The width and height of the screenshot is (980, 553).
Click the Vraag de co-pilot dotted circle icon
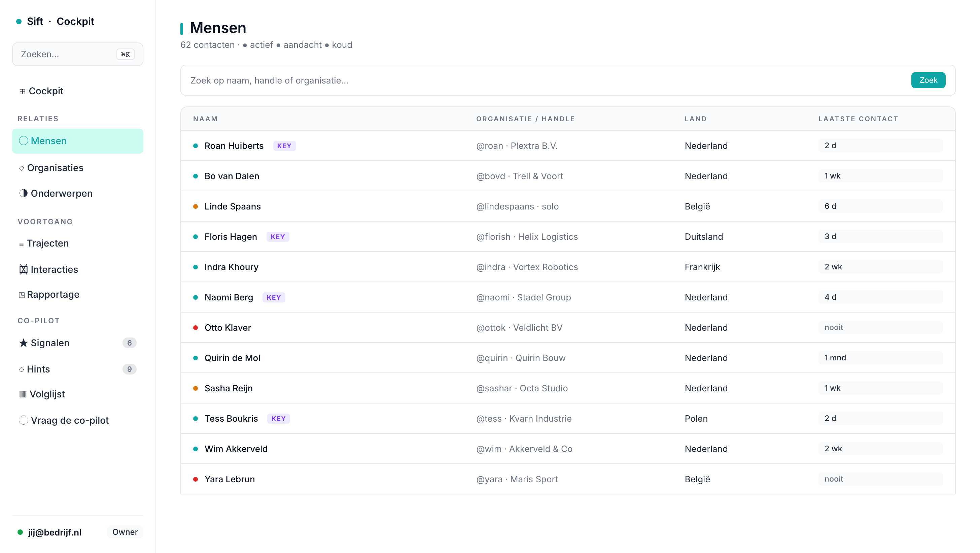click(x=24, y=420)
